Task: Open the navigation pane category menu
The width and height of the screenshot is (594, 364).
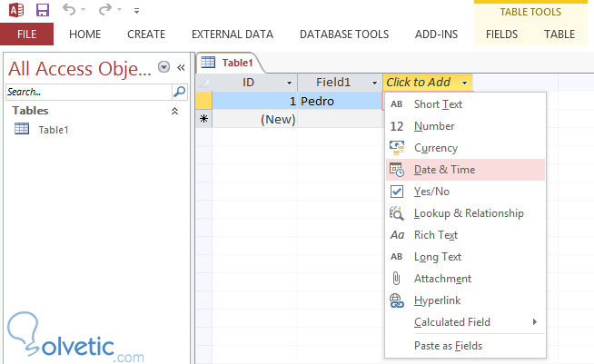Action: [x=163, y=67]
